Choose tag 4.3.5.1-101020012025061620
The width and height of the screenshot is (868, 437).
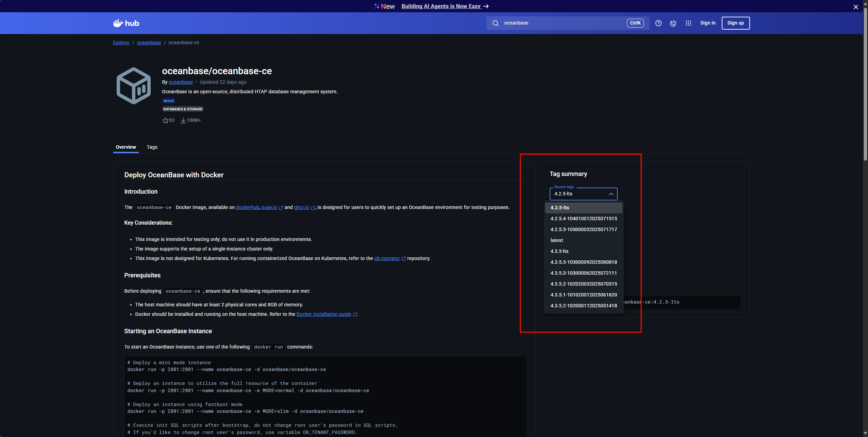[x=584, y=295]
